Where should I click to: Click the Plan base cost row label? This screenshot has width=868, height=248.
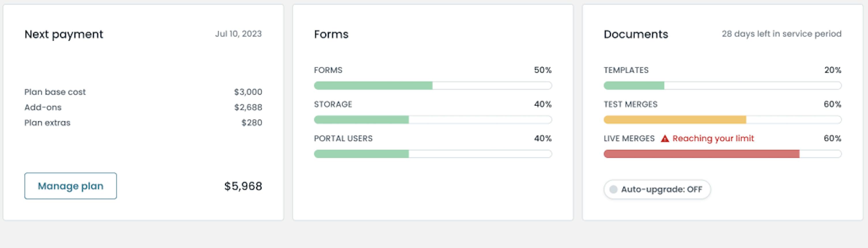tap(55, 92)
